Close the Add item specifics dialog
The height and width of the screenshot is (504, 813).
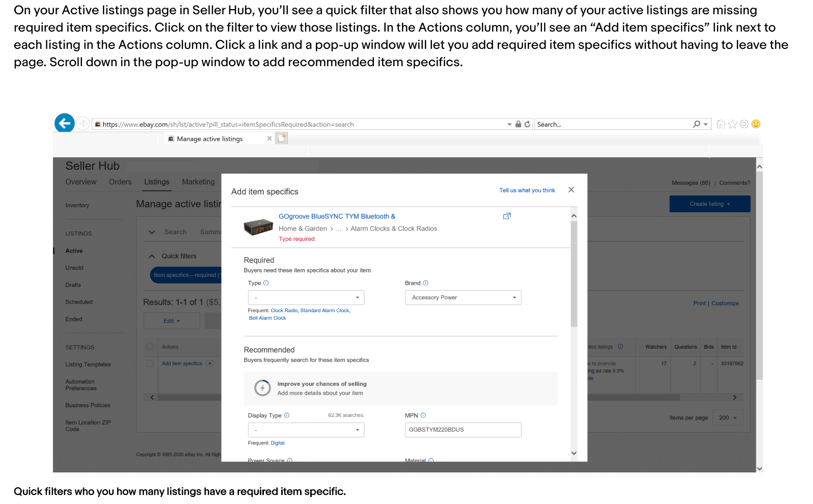coord(571,190)
